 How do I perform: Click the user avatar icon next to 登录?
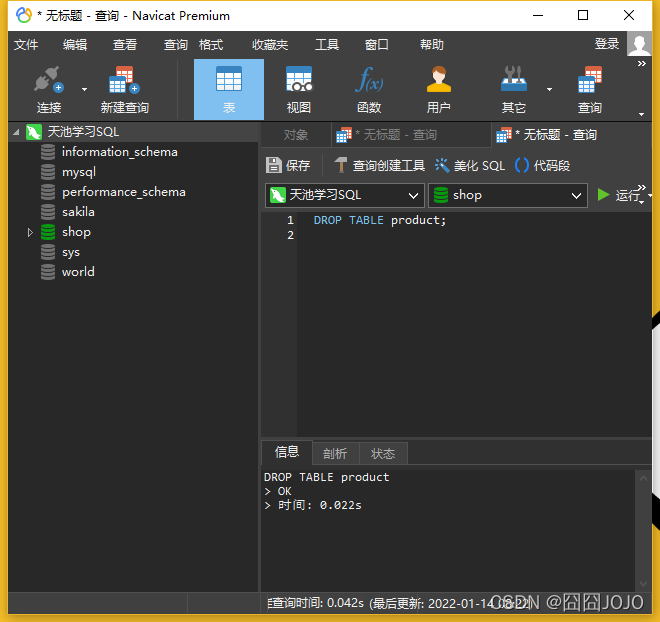point(639,44)
